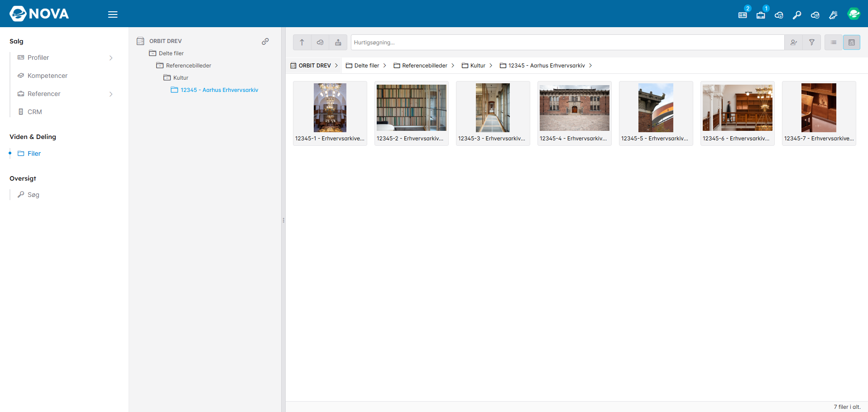
Task: Click Referencebilleder in the breadcrumb bar
Action: (x=421, y=66)
